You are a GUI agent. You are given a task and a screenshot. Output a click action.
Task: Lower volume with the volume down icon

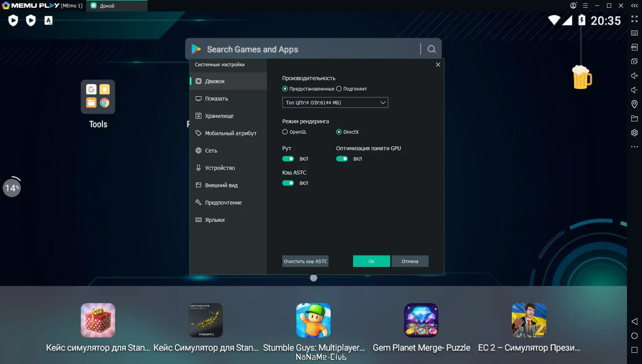click(634, 90)
